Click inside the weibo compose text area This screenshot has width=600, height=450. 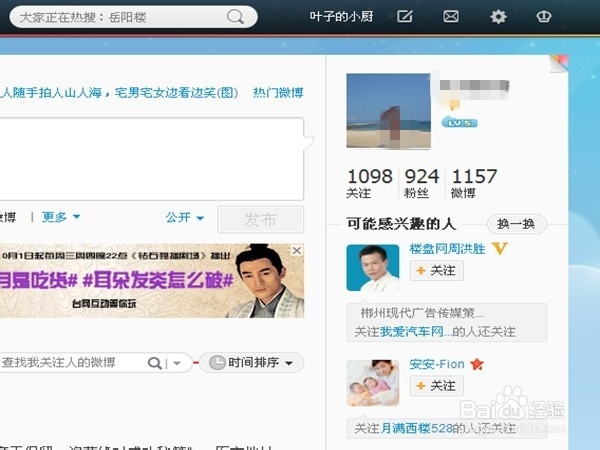(152, 159)
